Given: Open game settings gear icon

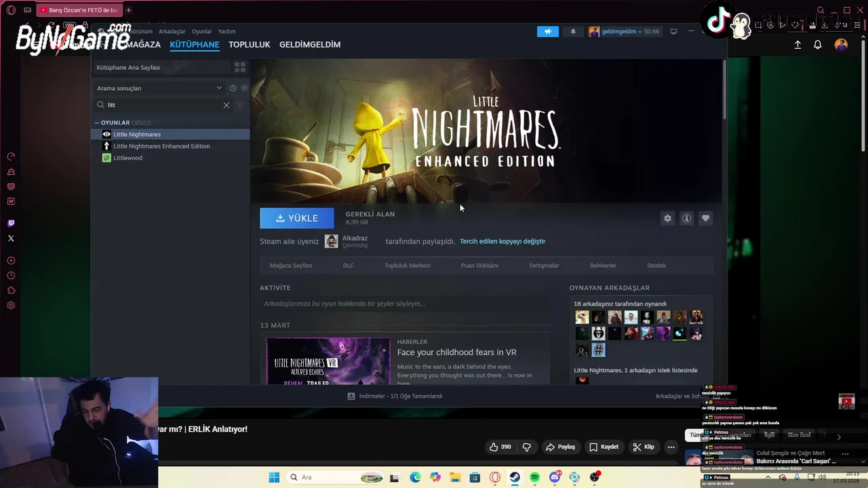Looking at the screenshot, I should (667, 218).
